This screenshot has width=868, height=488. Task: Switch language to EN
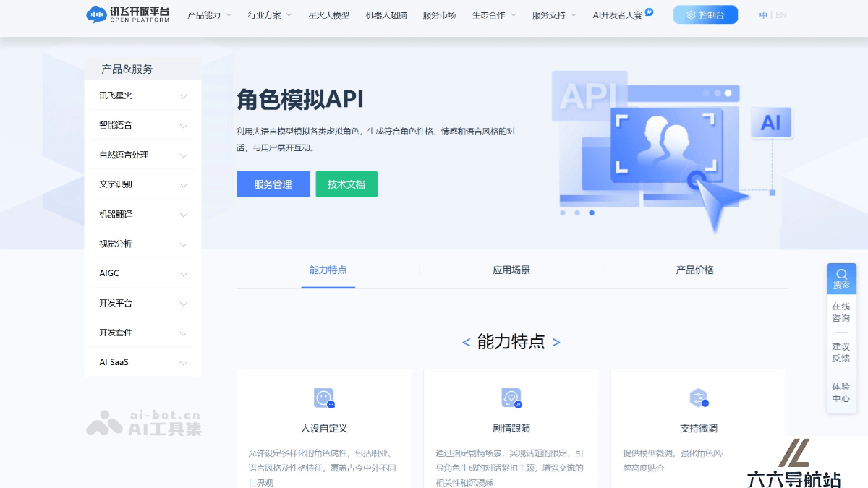point(781,14)
